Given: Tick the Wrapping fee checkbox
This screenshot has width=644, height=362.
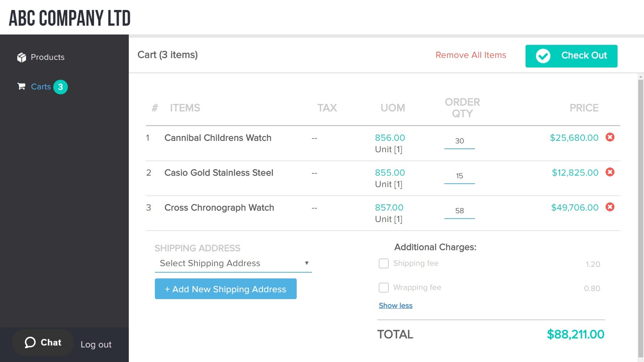Looking at the screenshot, I should [383, 288].
